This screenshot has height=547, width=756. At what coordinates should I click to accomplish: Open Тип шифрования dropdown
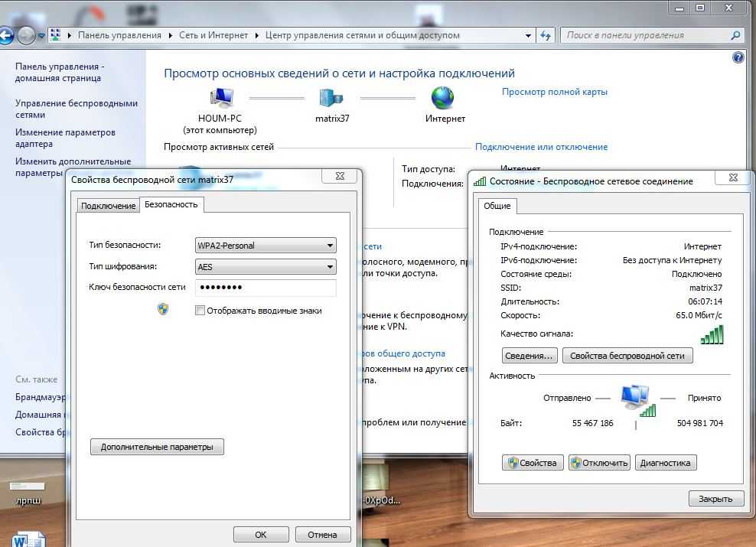tap(266, 266)
